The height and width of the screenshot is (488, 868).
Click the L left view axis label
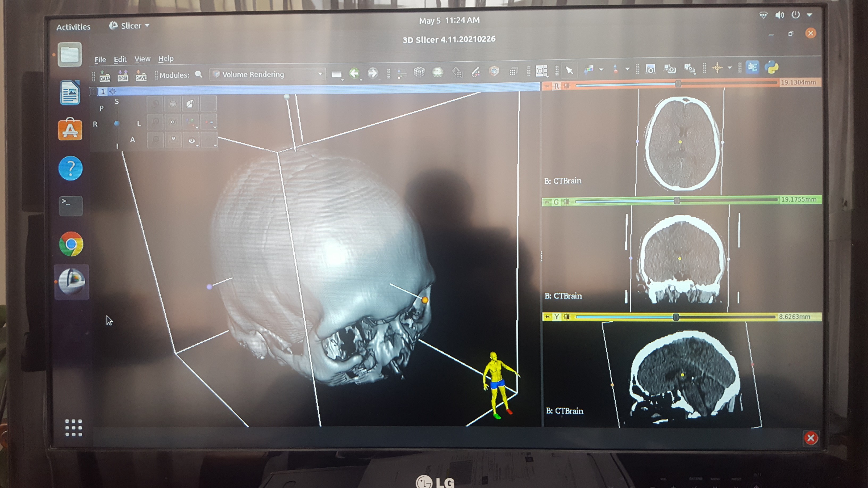coord(139,124)
